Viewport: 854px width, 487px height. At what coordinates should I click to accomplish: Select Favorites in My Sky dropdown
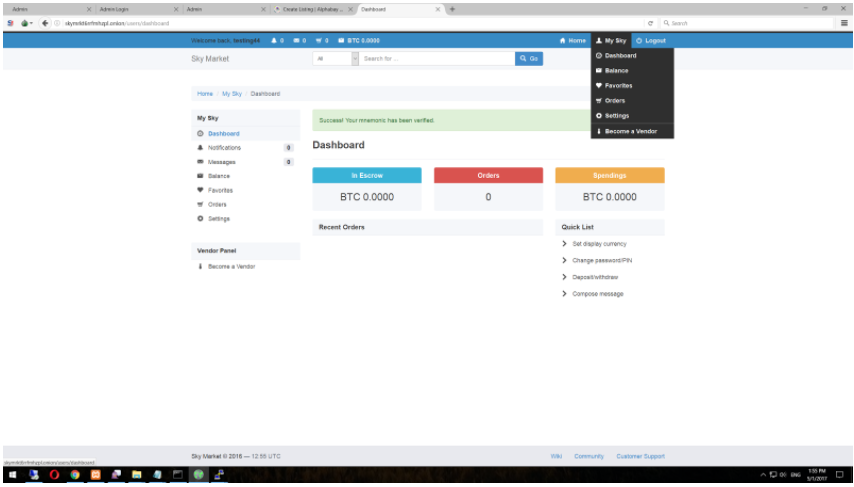[632, 86]
